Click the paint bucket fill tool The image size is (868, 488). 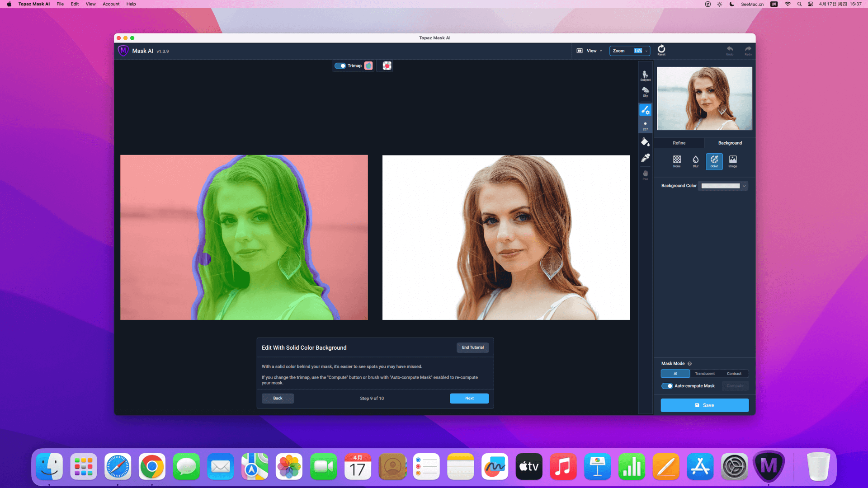(x=645, y=142)
